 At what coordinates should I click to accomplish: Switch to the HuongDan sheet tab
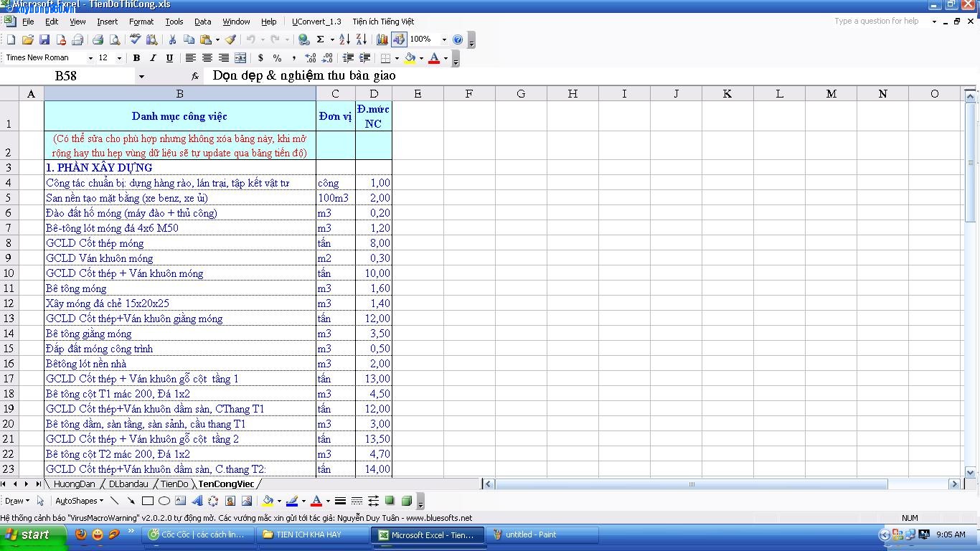74,484
